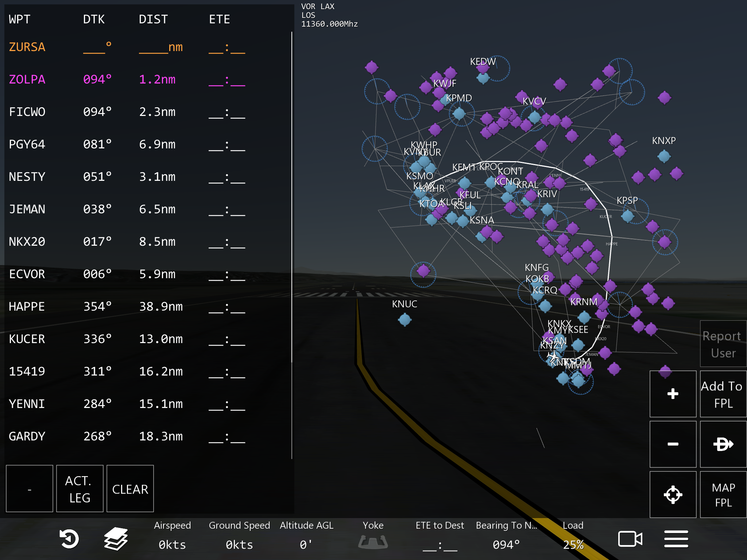Zoom in map with plus button
This screenshot has height=560, width=747.
(673, 394)
